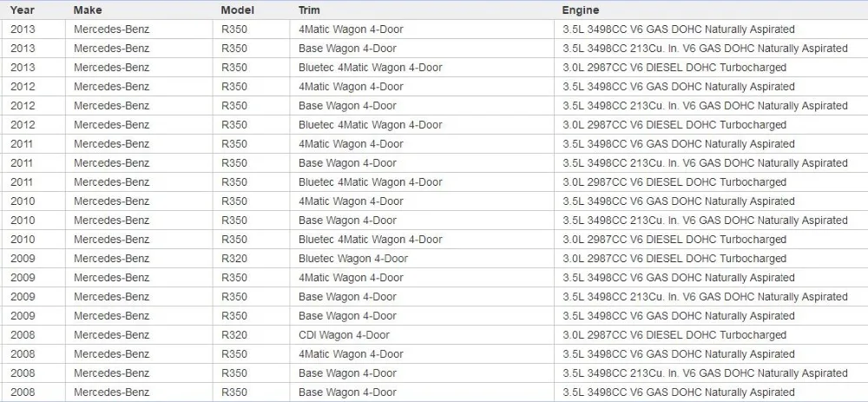This screenshot has height=402, width=868.
Task: Click the 2008 Base Wagon engine with 213Cu. In.
Action: click(711, 373)
